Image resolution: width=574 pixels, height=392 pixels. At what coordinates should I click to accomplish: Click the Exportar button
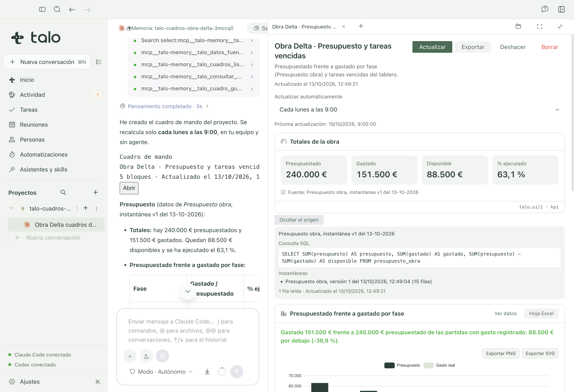click(x=473, y=47)
